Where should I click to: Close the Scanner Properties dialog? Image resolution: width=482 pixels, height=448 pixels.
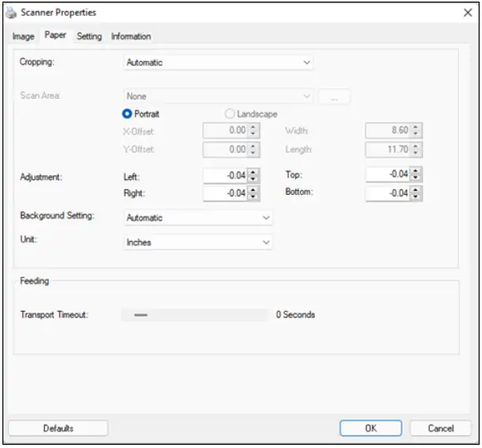468,13
